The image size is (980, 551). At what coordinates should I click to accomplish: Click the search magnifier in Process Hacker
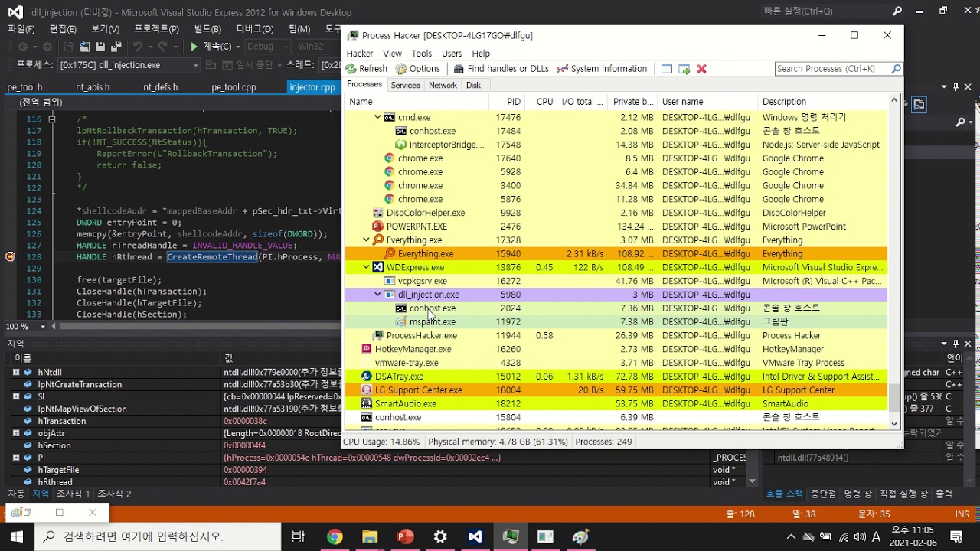click(896, 69)
